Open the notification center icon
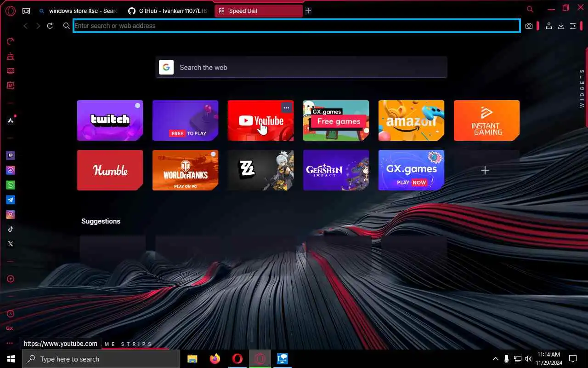This screenshot has height=368, width=588. click(x=573, y=359)
